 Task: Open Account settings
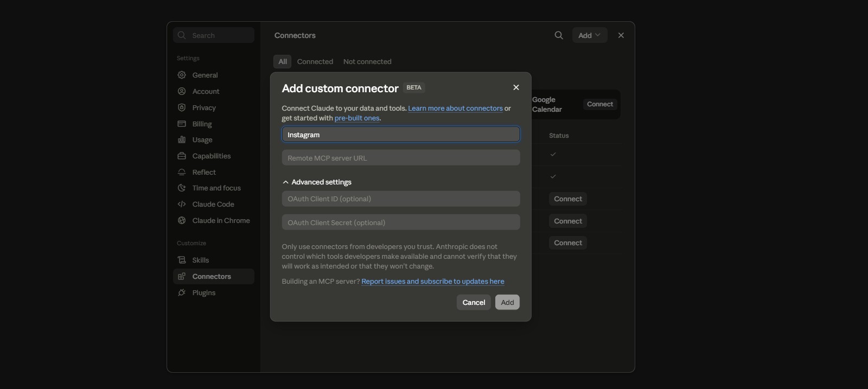tap(214, 91)
